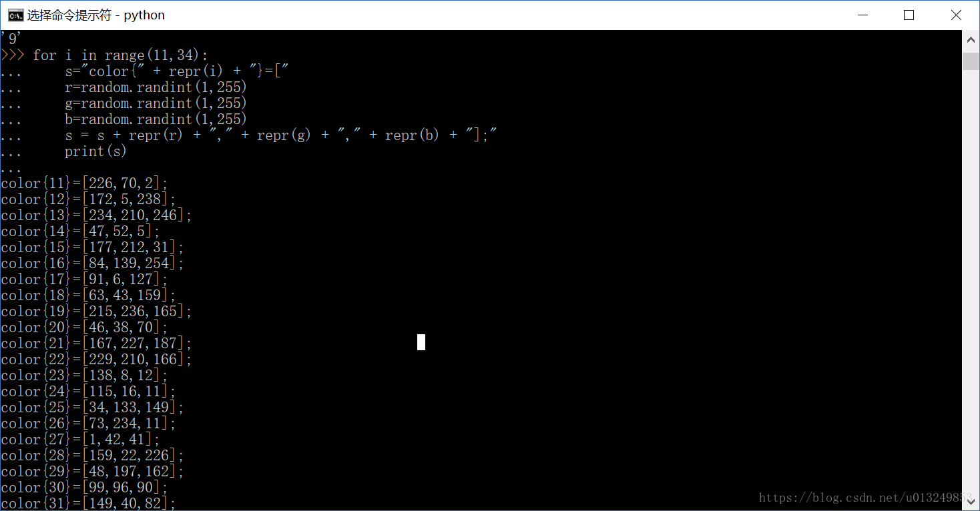Click the color{28}=[159,22,226]; output line
980x511 pixels.
(x=93, y=456)
